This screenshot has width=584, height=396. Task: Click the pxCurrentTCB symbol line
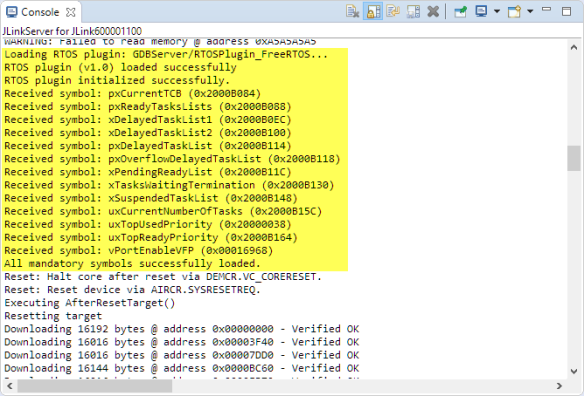[132, 94]
